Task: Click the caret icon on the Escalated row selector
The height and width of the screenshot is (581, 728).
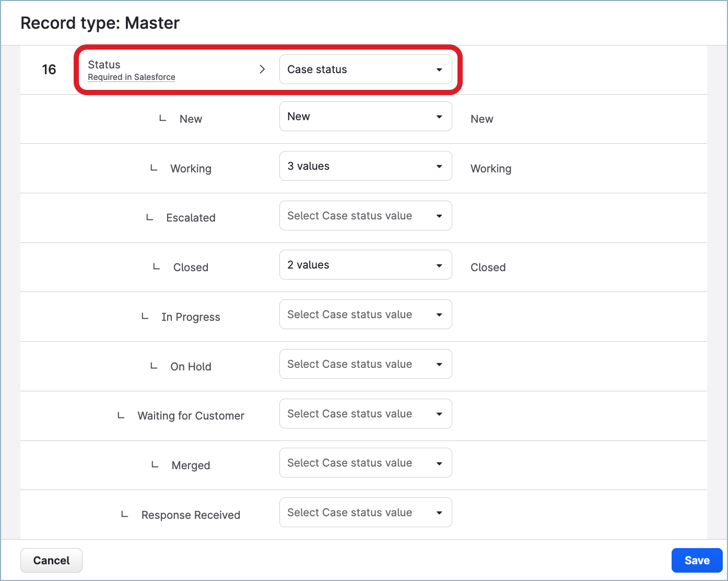Action: coord(439,215)
